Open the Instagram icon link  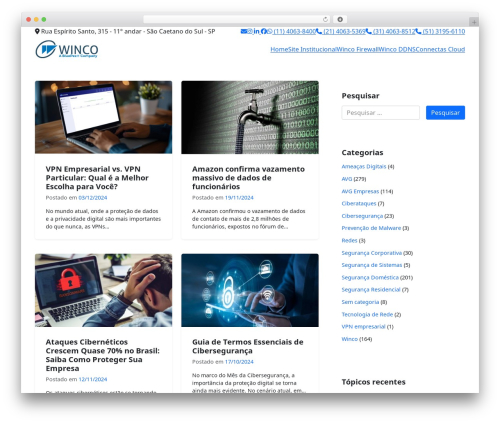[x=250, y=31]
